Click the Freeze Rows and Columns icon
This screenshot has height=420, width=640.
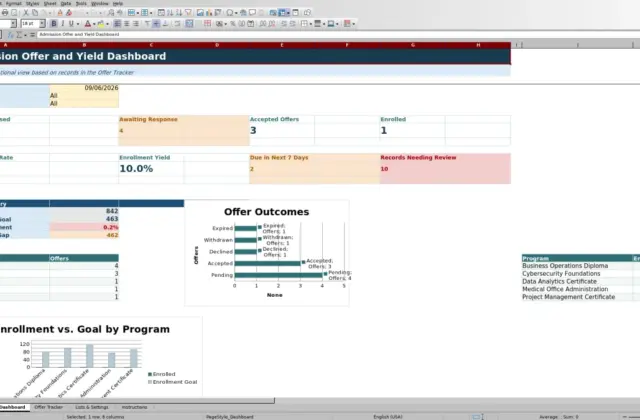pyautogui.click(x=282, y=13)
